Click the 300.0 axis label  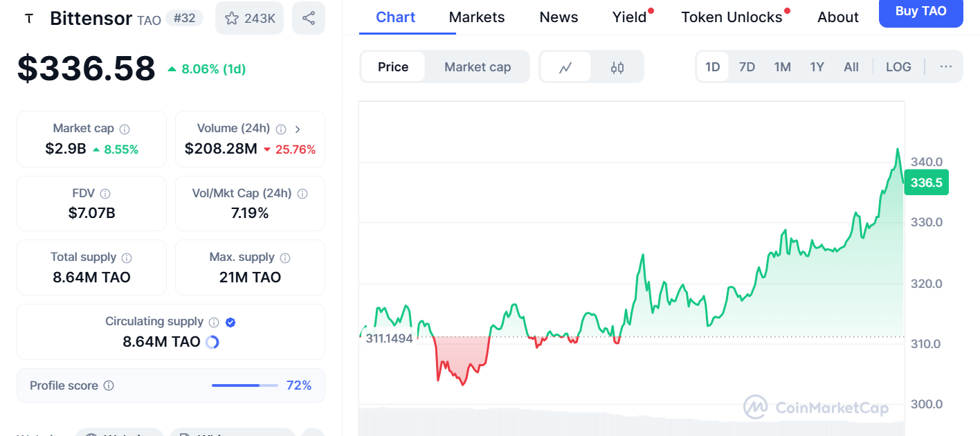tap(927, 404)
